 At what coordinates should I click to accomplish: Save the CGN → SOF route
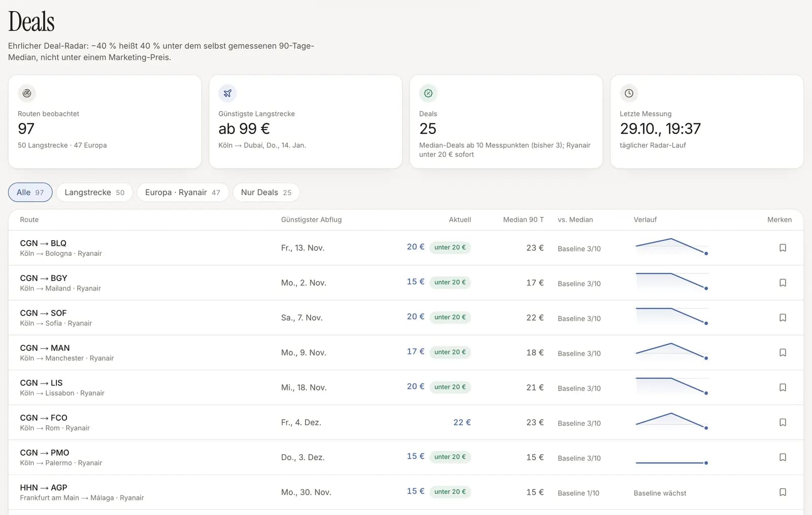point(783,317)
